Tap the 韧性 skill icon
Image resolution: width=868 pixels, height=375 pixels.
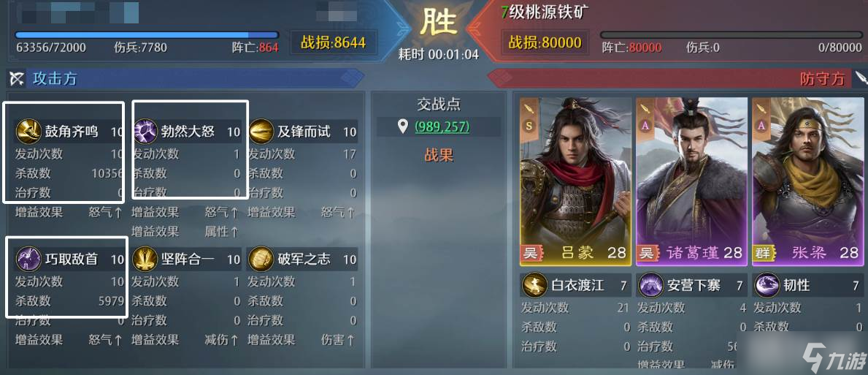(x=767, y=285)
